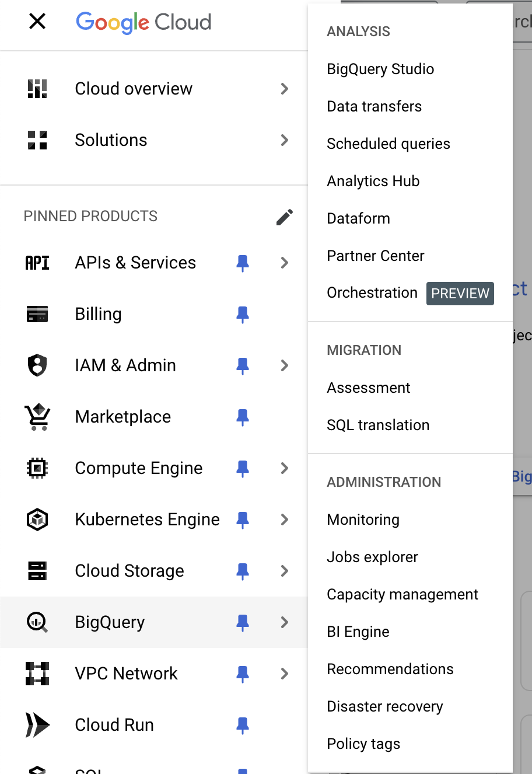Click the APIs & Services API icon
The width and height of the screenshot is (532, 774).
click(x=37, y=263)
